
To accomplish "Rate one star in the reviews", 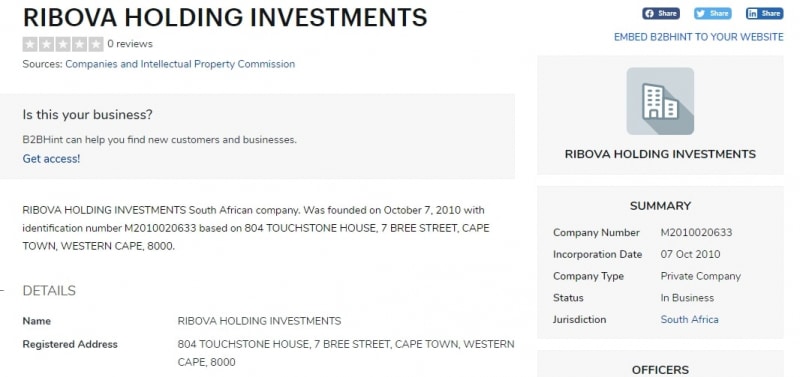I will [30, 44].
